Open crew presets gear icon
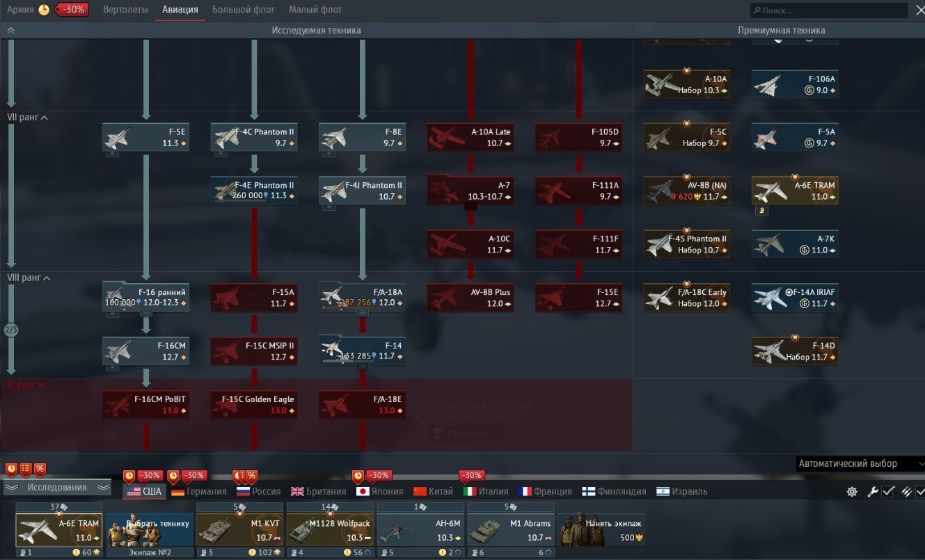Viewport: 925px width, 560px height. coord(851,491)
